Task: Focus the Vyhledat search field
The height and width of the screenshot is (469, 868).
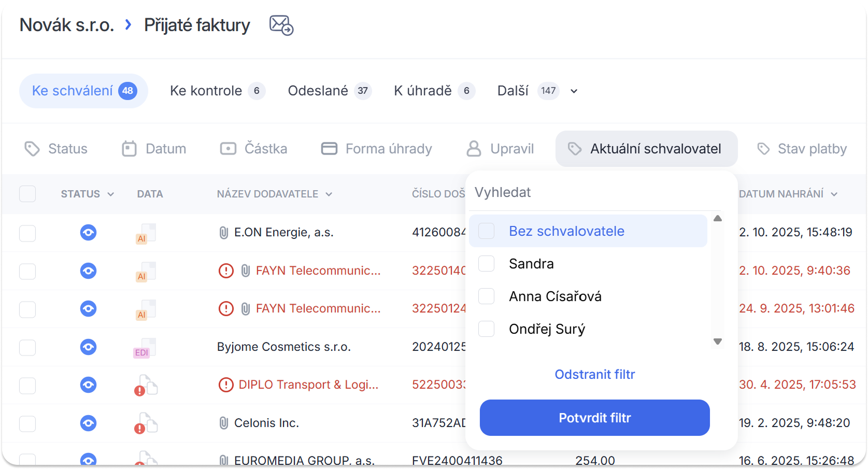Action: click(591, 193)
